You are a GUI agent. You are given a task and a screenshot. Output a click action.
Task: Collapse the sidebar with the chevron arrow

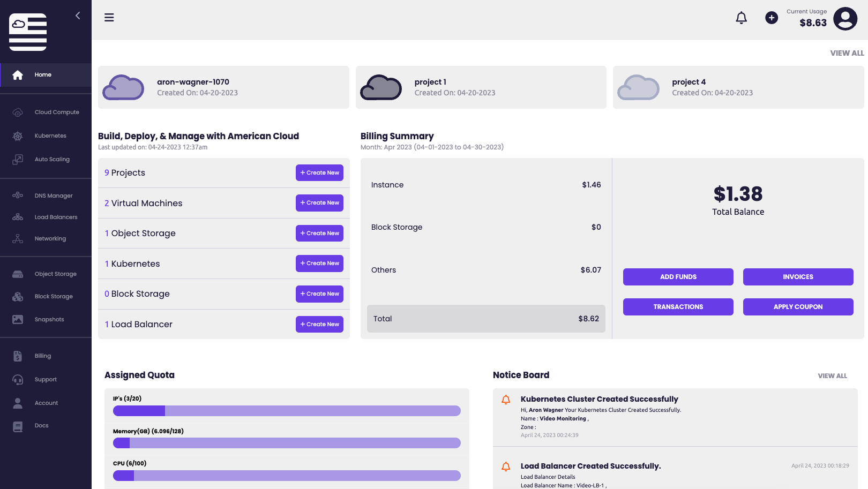click(78, 16)
